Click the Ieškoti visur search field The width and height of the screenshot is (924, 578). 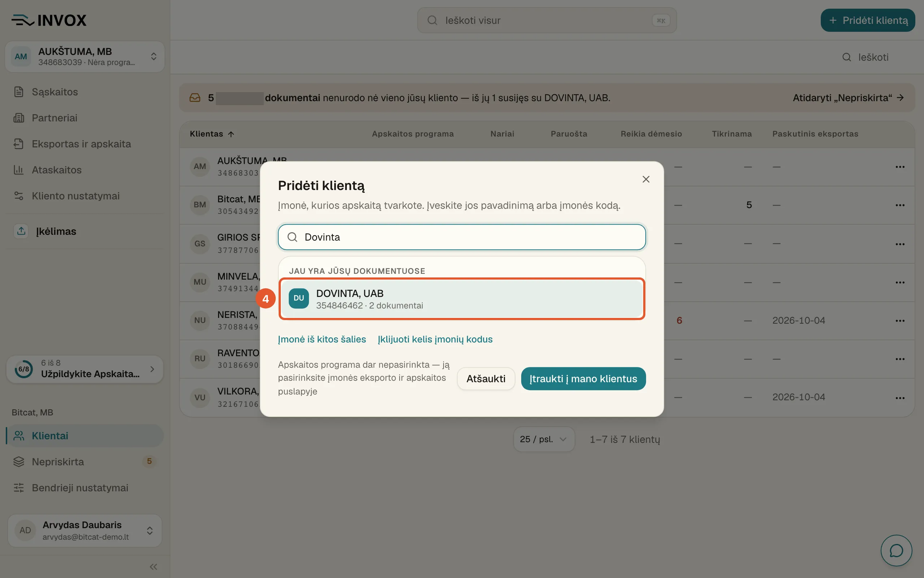coord(547,20)
